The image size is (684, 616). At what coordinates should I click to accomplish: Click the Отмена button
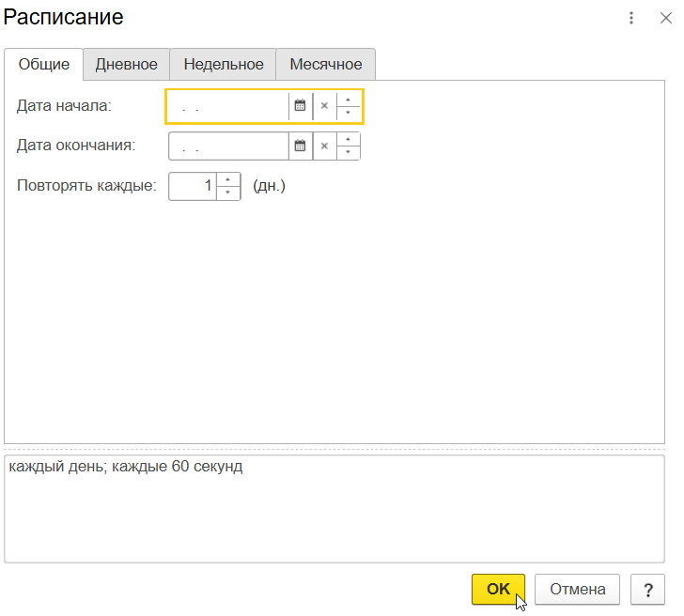point(577,589)
